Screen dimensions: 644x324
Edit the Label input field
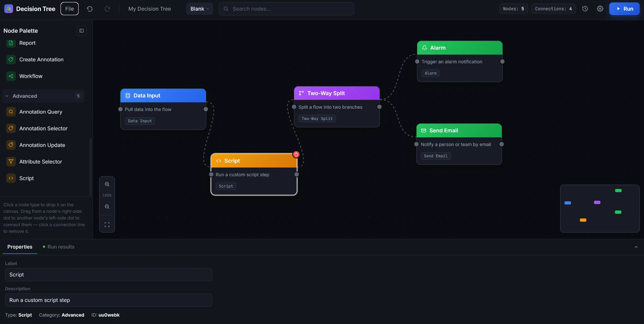pos(109,274)
